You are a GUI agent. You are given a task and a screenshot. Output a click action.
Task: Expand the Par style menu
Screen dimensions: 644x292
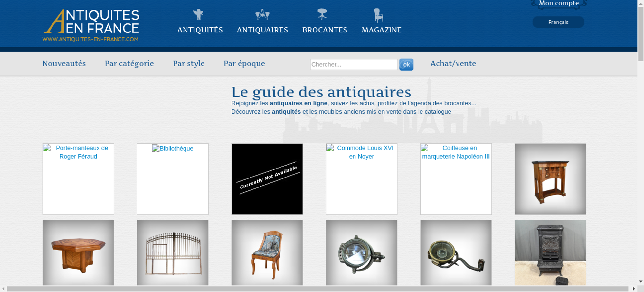point(189,63)
